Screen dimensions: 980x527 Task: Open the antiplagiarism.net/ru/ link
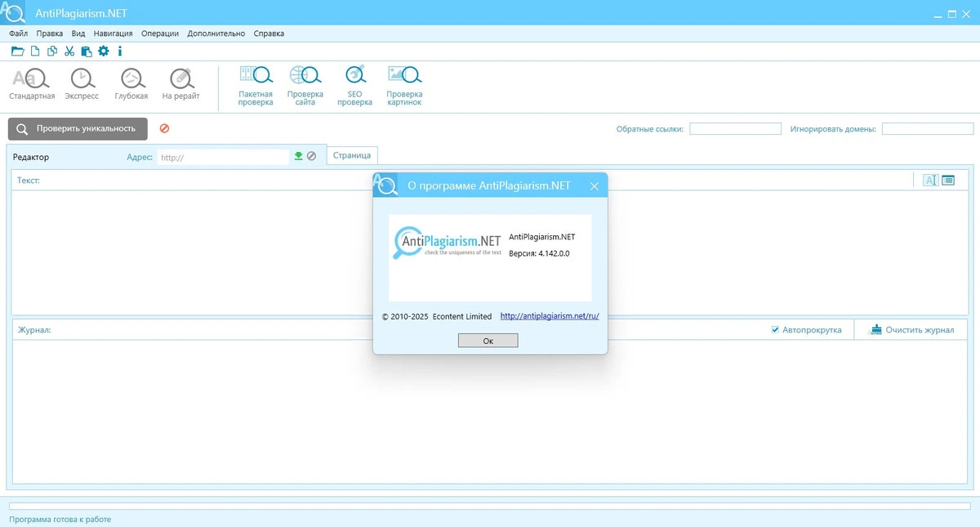point(550,316)
